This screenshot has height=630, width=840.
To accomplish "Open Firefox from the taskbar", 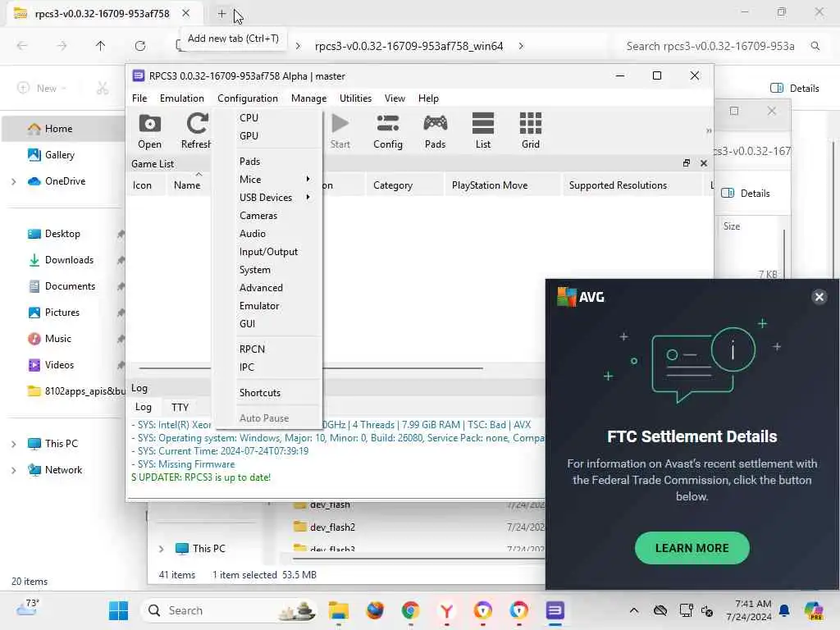I will pos(375,610).
